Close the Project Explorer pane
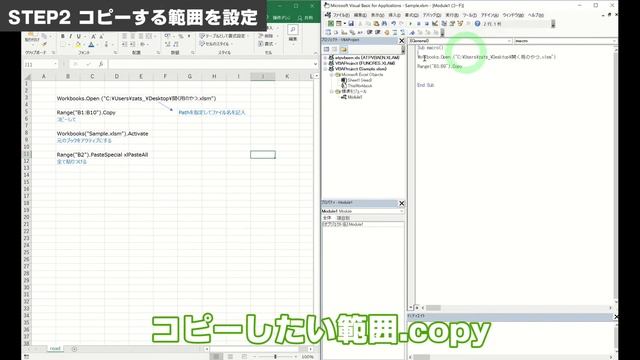The width and height of the screenshot is (640, 360). coord(402,41)
